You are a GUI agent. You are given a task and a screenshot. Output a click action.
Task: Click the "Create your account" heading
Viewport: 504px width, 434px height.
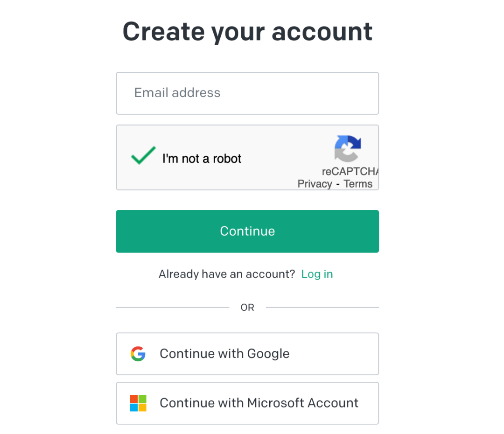coord(247,32)
